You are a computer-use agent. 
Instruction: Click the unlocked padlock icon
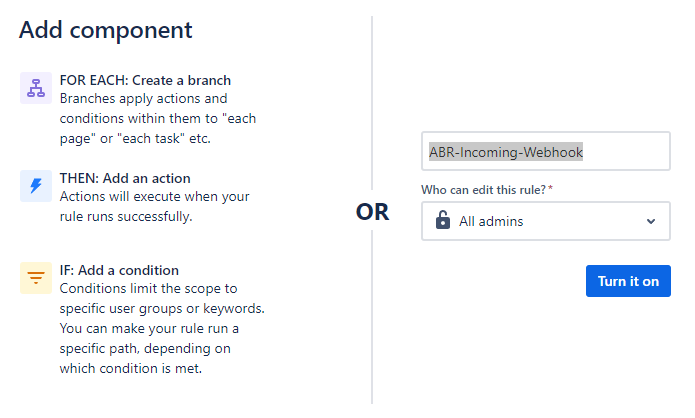coord(442,220)
